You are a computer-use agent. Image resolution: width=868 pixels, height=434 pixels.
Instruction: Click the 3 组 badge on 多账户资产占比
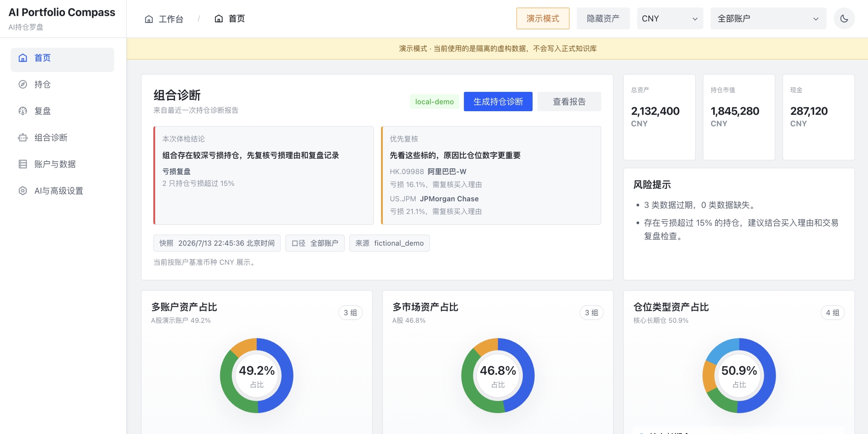[x=350, y=313]
